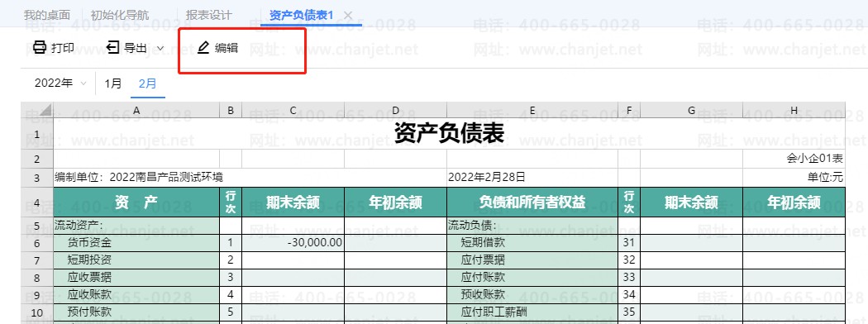This screenshot has height=324, width=868.
Task: Click the printer icon
Action: (40, 48)
